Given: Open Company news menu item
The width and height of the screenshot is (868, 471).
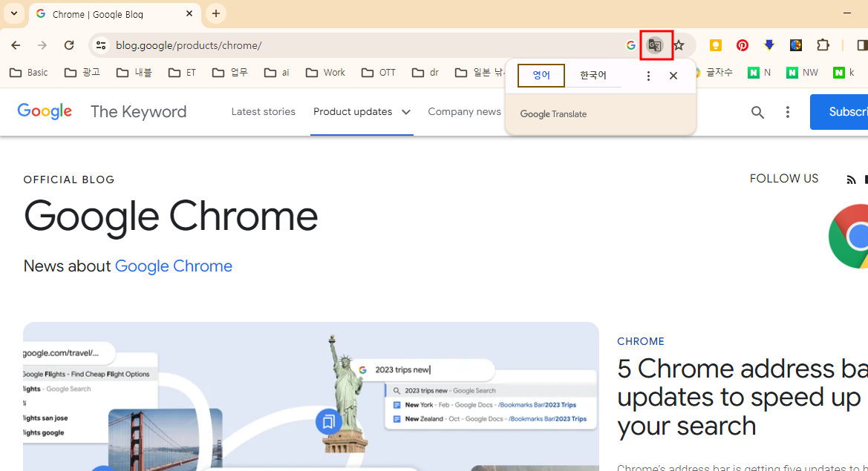Looking at the screenshot, I should [465, 112].
